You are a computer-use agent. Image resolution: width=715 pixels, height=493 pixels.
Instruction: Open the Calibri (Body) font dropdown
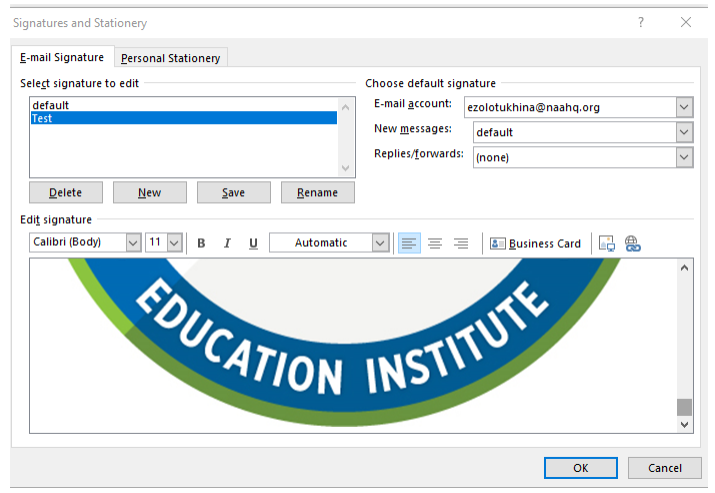(x=133, y=243)
